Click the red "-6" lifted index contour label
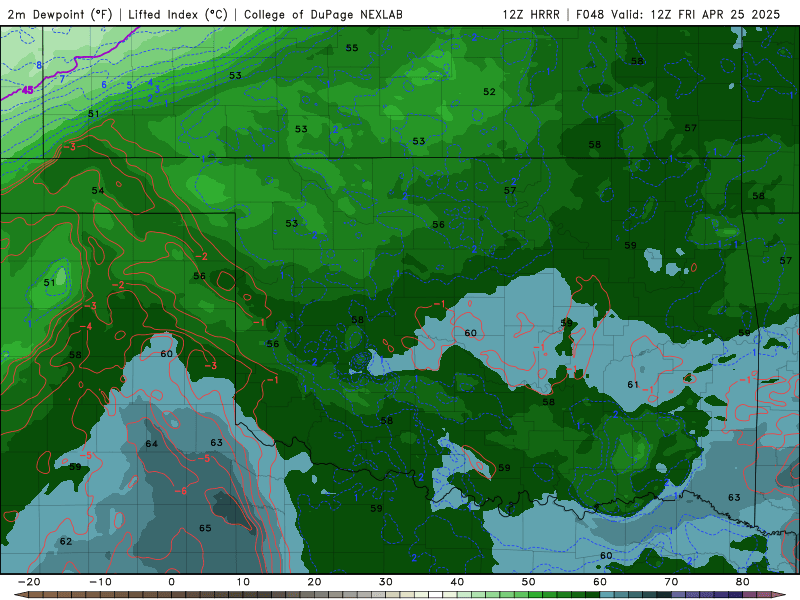800x600 pixels. coord(181,491)
